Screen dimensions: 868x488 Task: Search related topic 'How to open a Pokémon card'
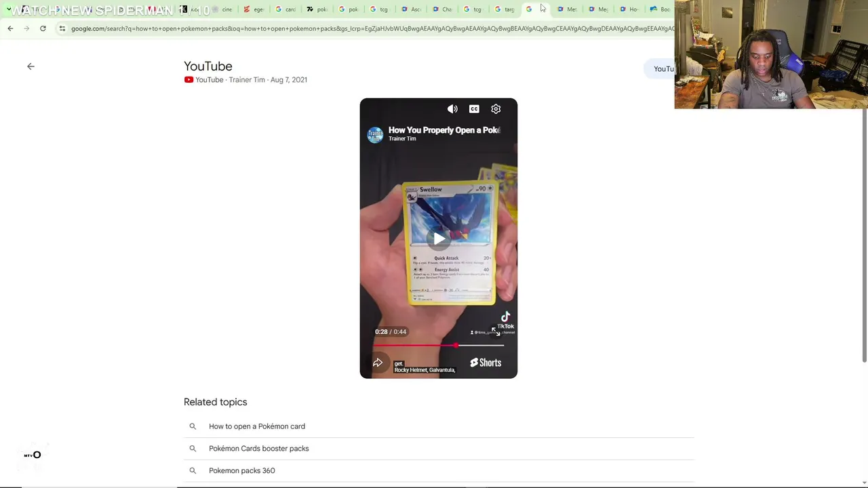257,426
